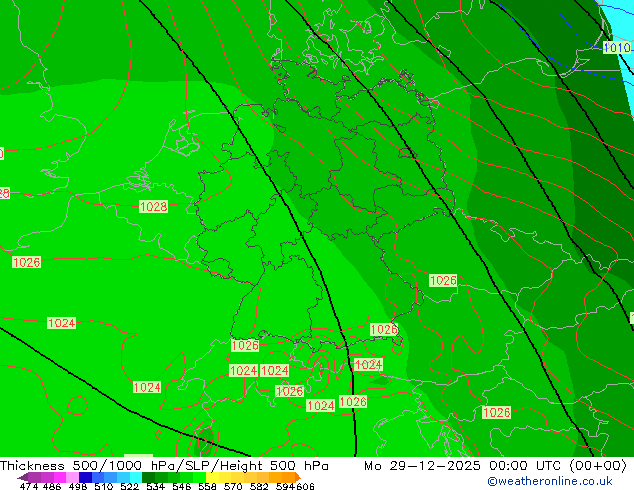Pick the dark blue swatch above 498

tap(85, 477)
